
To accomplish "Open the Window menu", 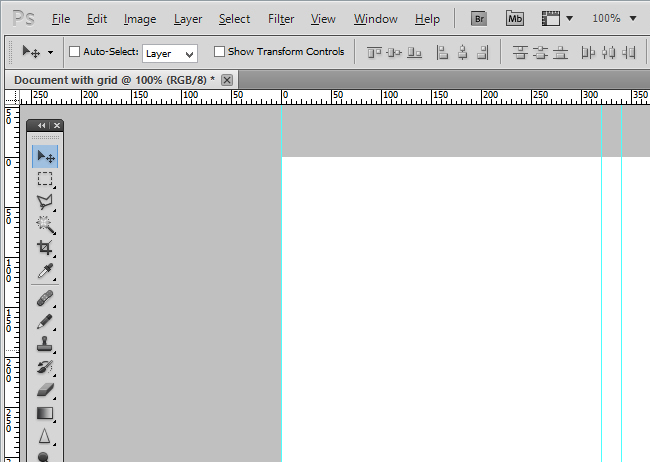I will pos(376,19).
